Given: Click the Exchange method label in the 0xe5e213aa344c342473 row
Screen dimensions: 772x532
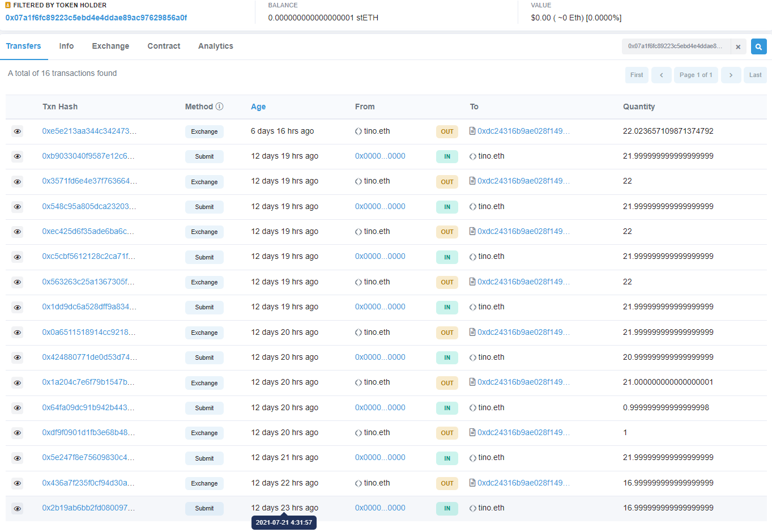Looking at the screenshot, I should 204,131.
